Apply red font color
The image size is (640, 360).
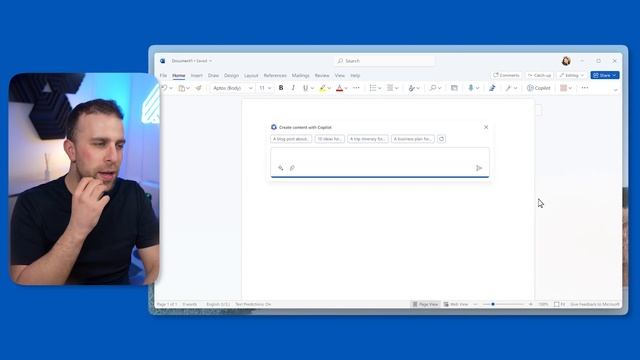click(339, 88)
